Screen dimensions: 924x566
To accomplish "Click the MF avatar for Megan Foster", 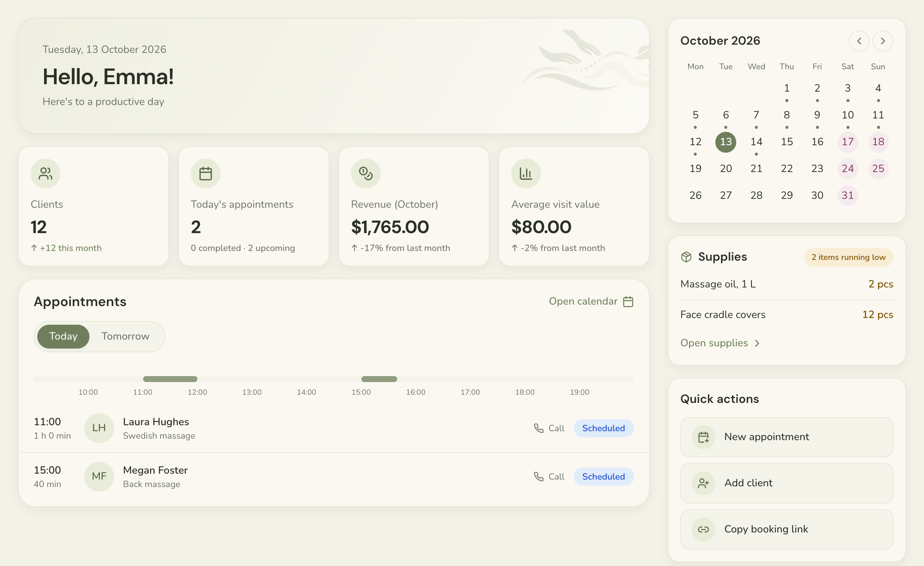I will point(99,476).
